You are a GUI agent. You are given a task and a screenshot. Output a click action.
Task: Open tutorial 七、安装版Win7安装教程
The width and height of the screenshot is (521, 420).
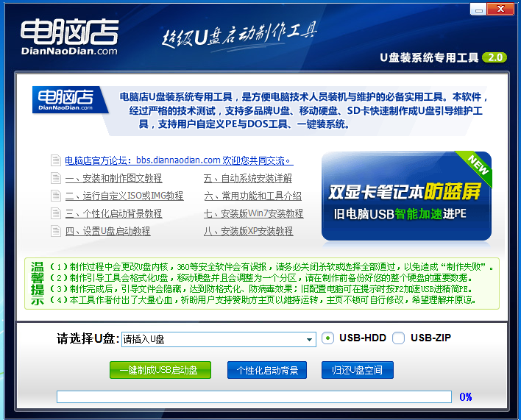(x=254, y=213)
